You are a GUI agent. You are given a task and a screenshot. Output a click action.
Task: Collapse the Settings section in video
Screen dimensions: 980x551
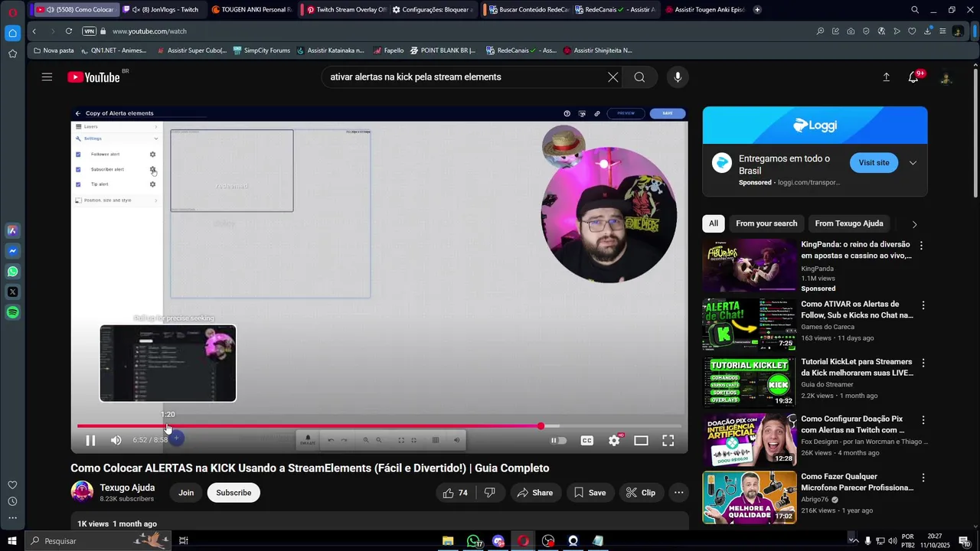pos(156,139)
